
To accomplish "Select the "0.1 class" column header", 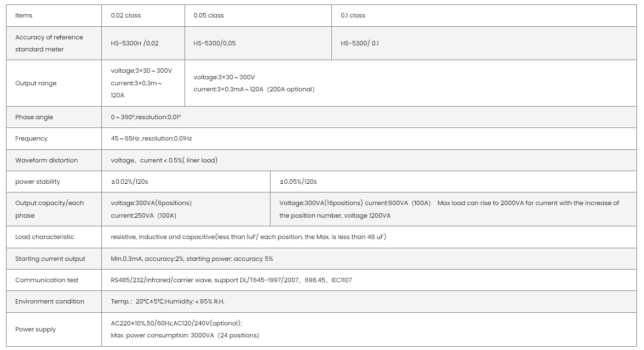I will pyautogui.click(x=353, y=15).
